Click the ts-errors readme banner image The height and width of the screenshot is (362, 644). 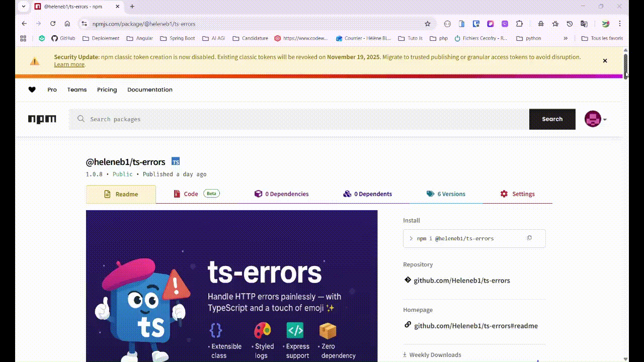pyautogui.click(x=231, y=286)
